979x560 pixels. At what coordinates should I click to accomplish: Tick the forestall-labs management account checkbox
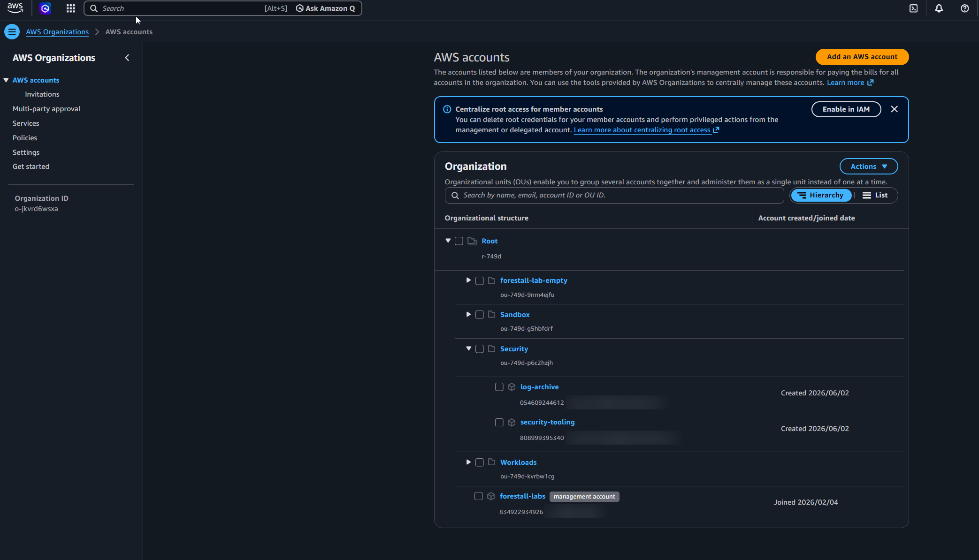tap(478, 496)
